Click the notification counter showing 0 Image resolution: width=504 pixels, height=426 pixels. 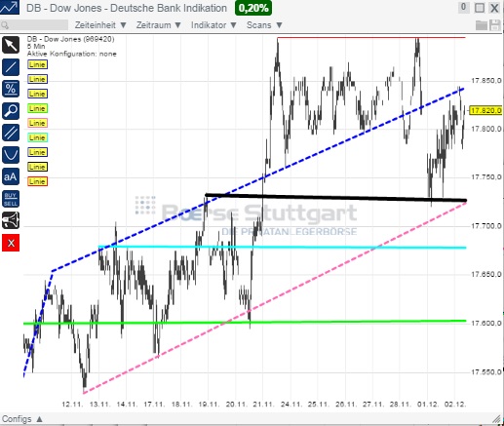pos(463,7)
